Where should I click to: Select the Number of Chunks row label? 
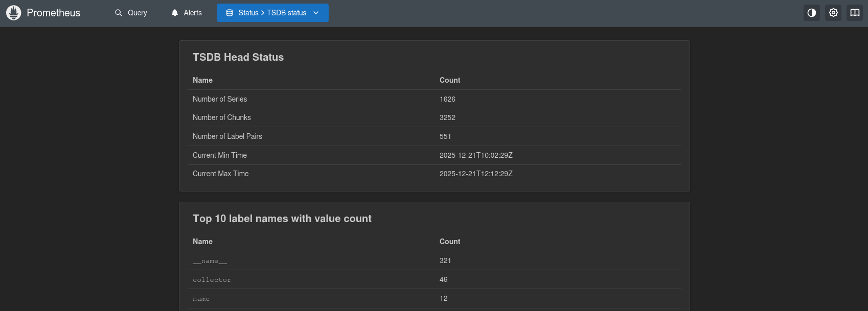[222, 117]
